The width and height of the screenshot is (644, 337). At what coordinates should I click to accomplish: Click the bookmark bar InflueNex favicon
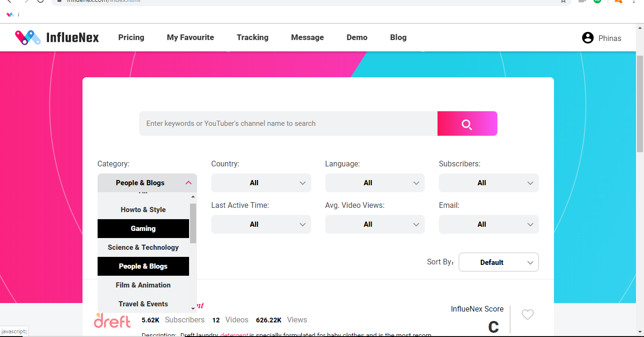pyautogui.click(x=10, y=15)
